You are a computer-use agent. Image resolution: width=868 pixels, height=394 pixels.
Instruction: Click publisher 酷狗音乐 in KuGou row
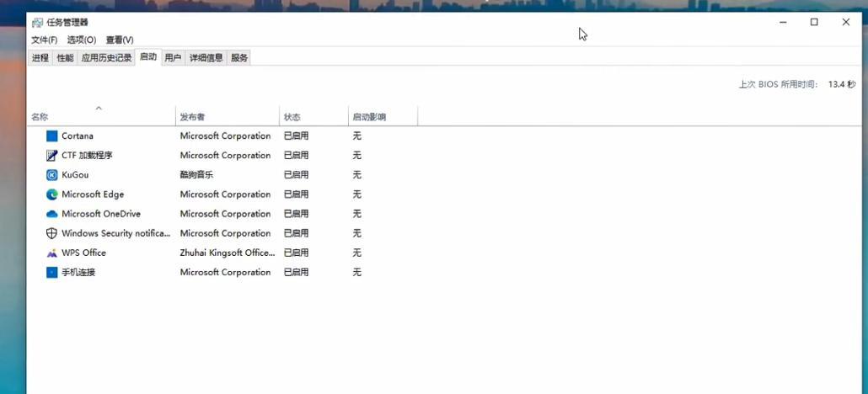click(196, 175)
